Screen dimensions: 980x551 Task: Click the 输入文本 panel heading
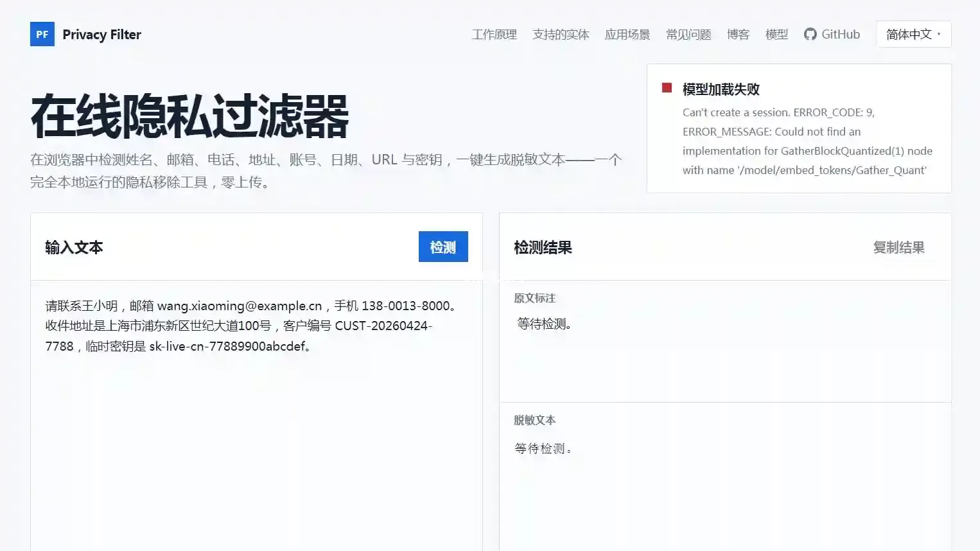click(74, 247)
